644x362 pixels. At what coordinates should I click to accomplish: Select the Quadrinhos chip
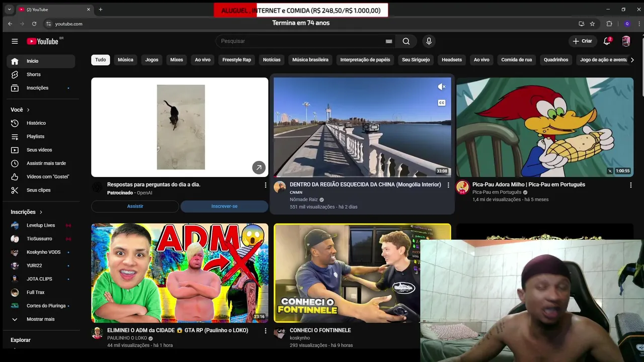[556, 60]
